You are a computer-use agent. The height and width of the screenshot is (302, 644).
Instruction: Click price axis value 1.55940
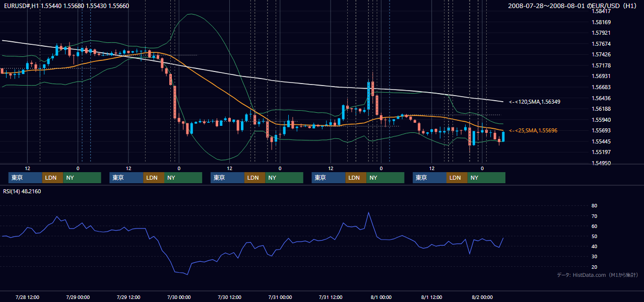pyautogui.click(x=601, y=120)
